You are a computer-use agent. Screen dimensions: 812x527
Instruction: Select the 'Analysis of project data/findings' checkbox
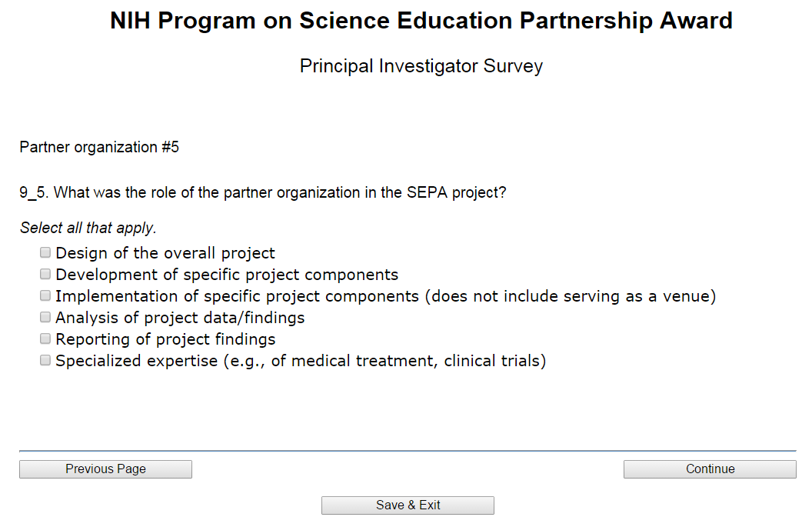pos(45,317)
